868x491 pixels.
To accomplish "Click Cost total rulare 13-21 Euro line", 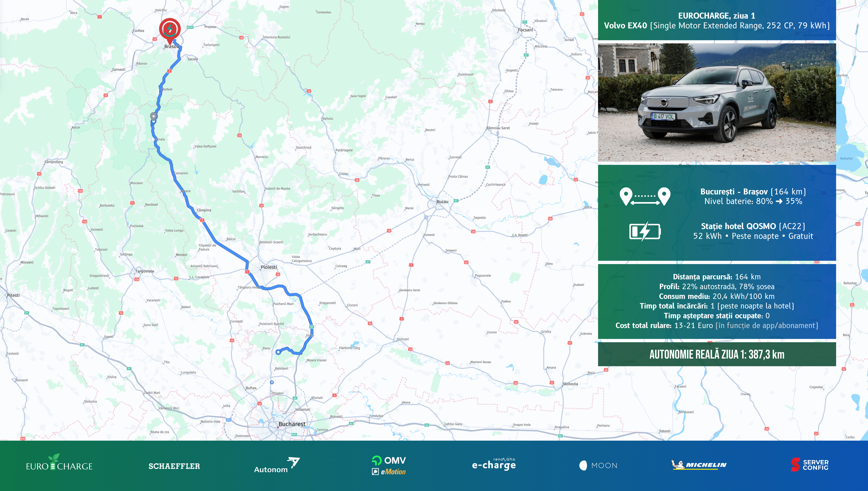I will pos(717,326).
